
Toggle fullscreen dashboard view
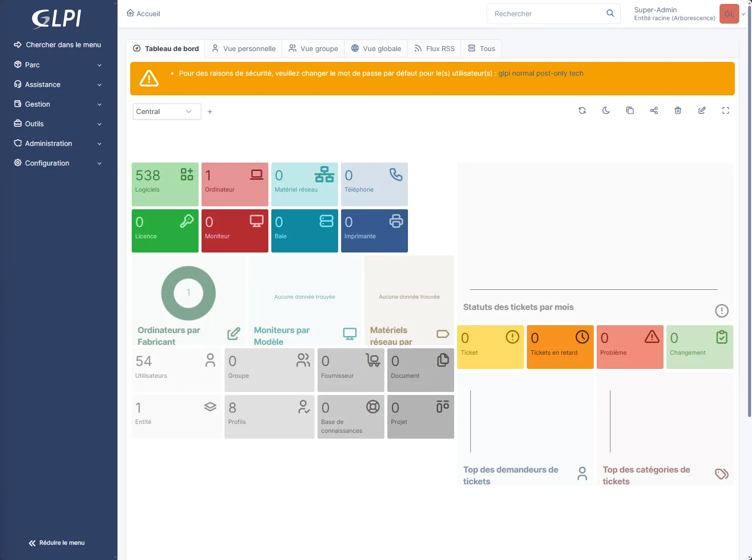(x=725, y=111)
